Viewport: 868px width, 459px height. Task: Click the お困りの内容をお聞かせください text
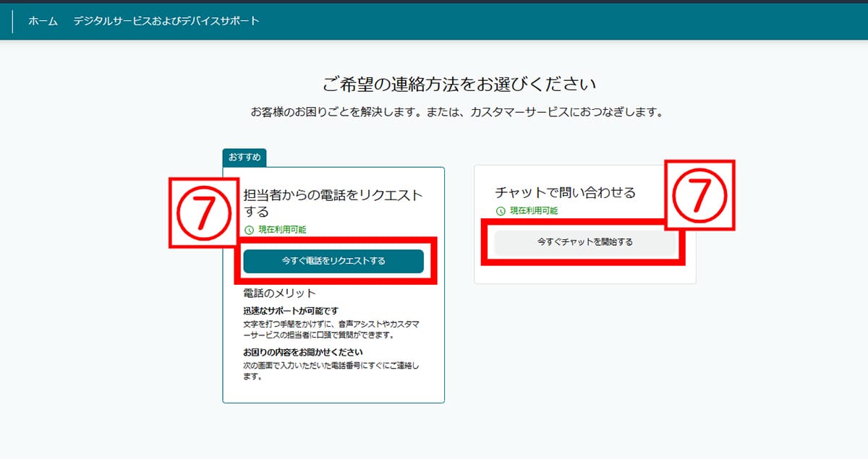[x=302, y=352]
